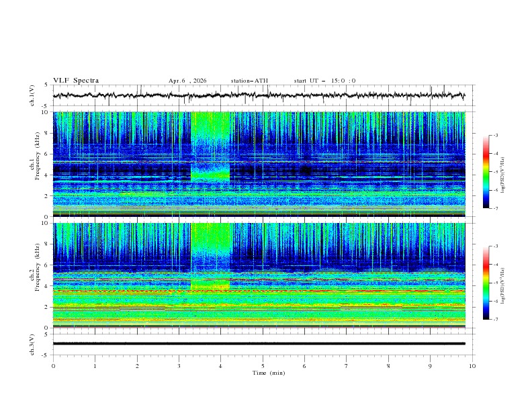The height and width of the screenshot is (411, 532).
Task: Click the ch.3 flat waveform trace
Action: 259,344
